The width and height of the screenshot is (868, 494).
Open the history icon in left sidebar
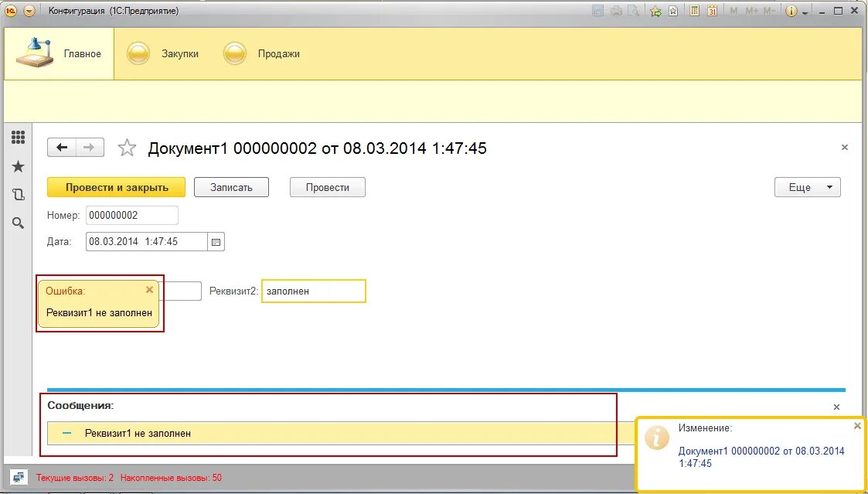coord(19,195)
